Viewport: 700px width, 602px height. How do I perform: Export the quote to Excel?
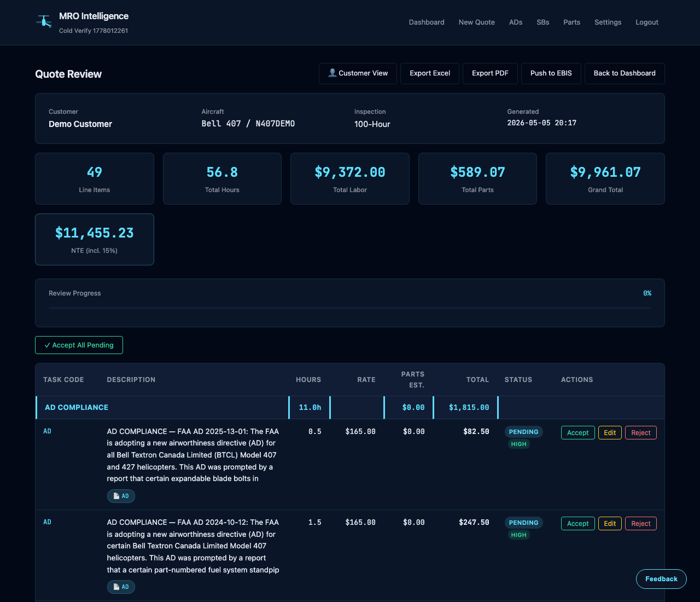click(x=430, y=73)
